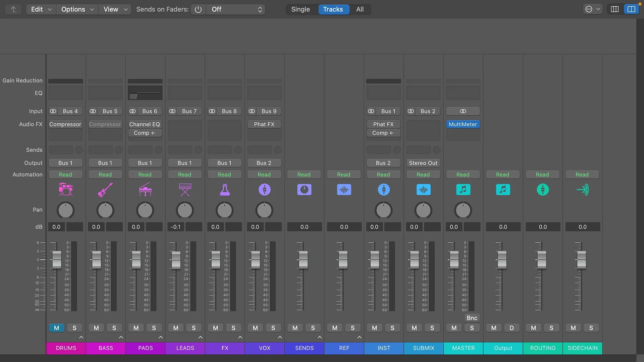Click the SUBMIX waveform track icon
The image size is (644, 362).
click(423, 190)
